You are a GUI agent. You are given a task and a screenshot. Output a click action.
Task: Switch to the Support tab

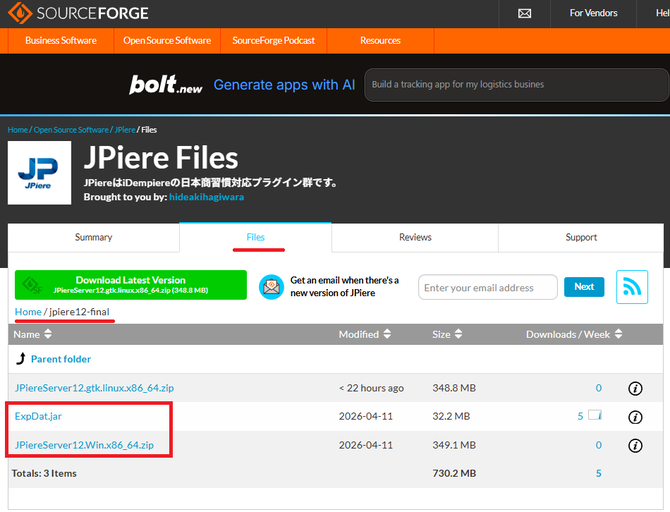pos(581,237)
